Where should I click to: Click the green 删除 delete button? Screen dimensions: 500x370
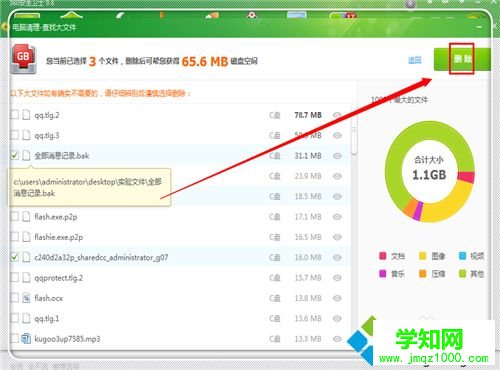click(x=462, y=59)
